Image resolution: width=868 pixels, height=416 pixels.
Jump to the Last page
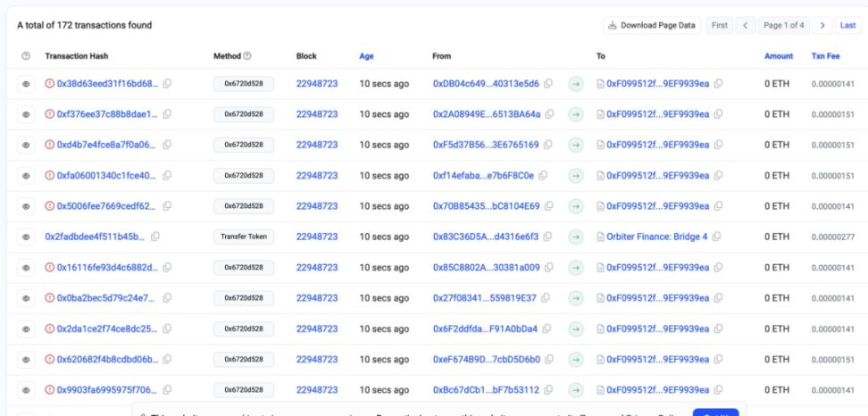pos(847,25)
